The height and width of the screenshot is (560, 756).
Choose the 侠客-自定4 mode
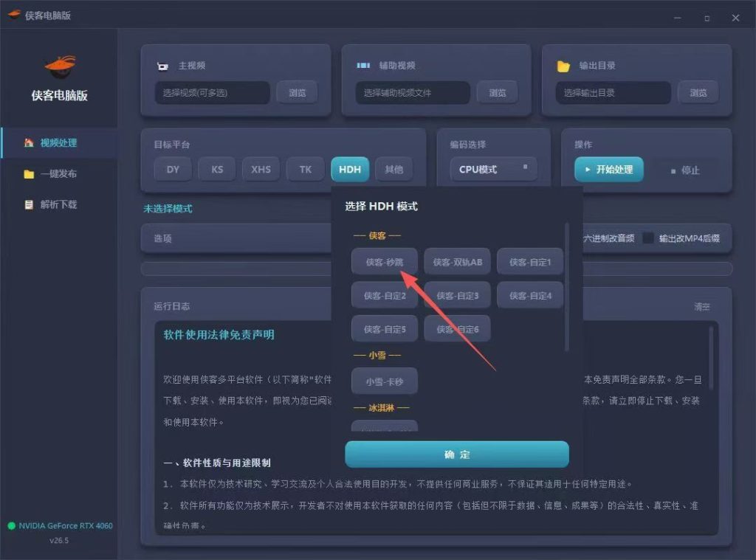point(530,296)
